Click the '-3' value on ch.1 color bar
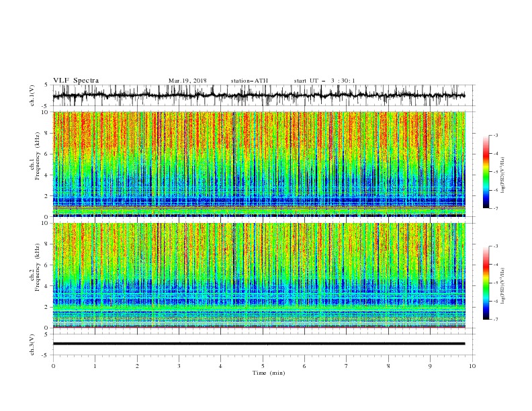The image size is (532, 411). point(495,135)
